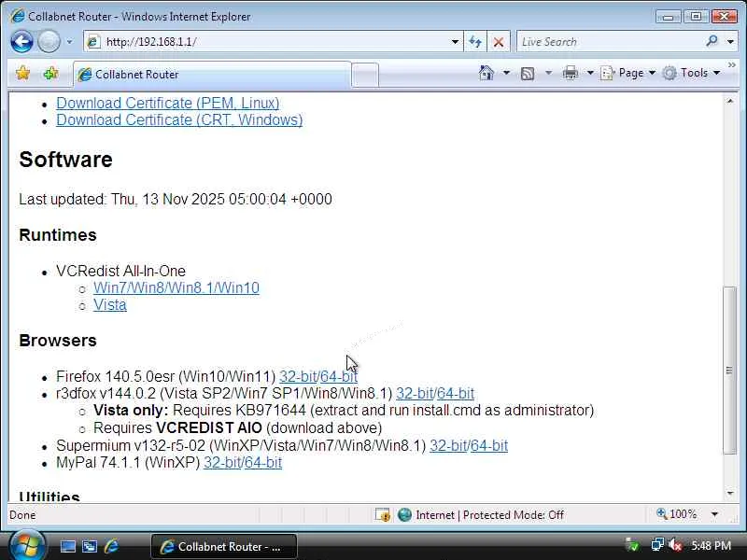747x560 pixels.
Task: Download MyPal 74.1.1 64-bit
Action: tap(263, 462)
